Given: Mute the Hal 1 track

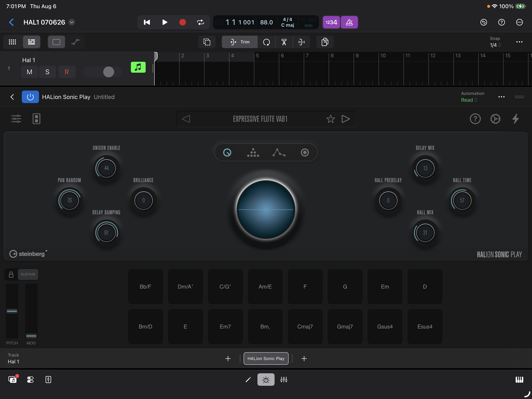Looking at the screenshot, I should (x=30, y=72).
